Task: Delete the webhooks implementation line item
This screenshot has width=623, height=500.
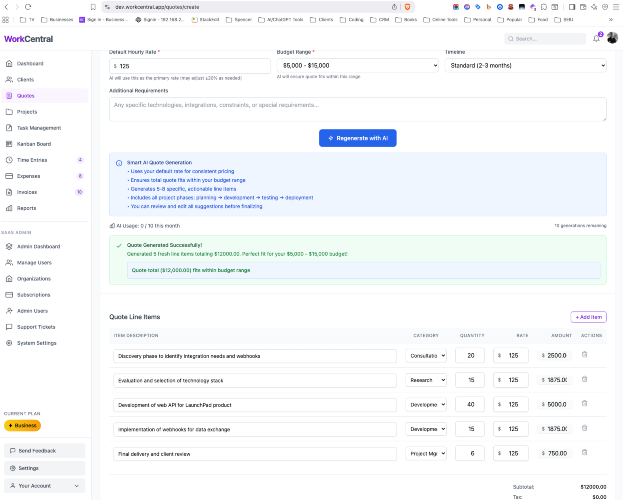Action: (x=585, y=428)
